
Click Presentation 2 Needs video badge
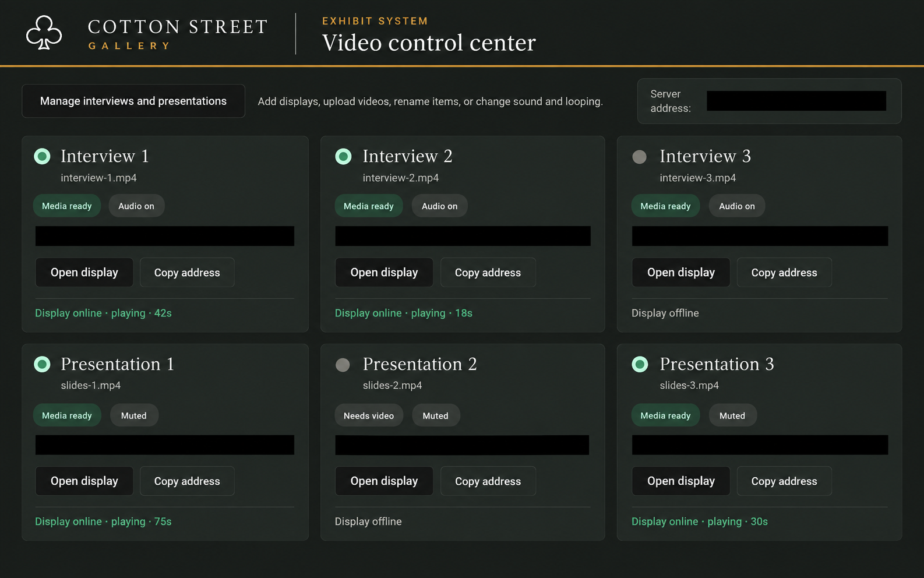(x=369, y=415)
